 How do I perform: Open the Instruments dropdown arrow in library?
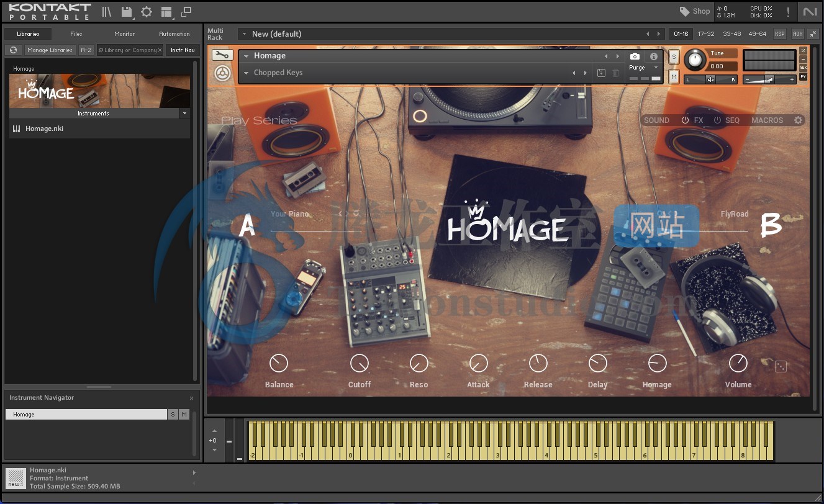[x=184, y=114]
